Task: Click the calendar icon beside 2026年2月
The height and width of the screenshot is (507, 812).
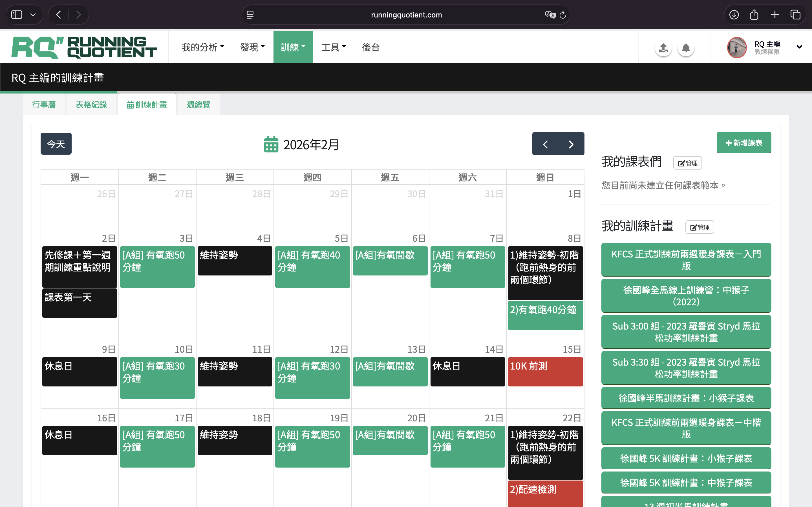Action: tap(271, 144)
